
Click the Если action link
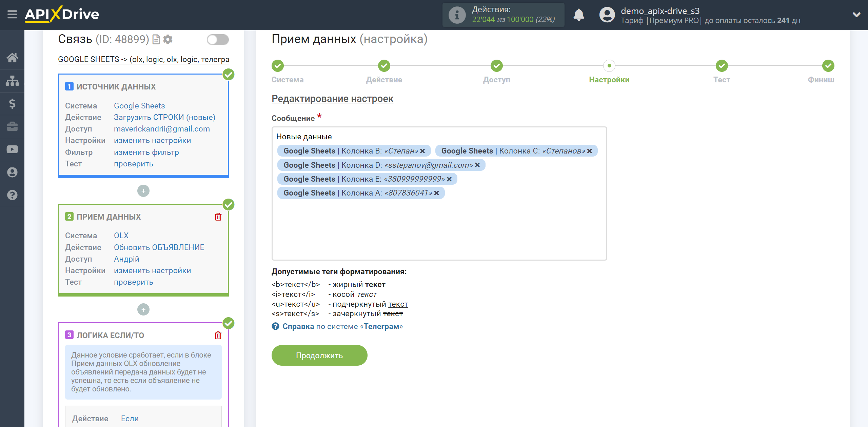130,419
